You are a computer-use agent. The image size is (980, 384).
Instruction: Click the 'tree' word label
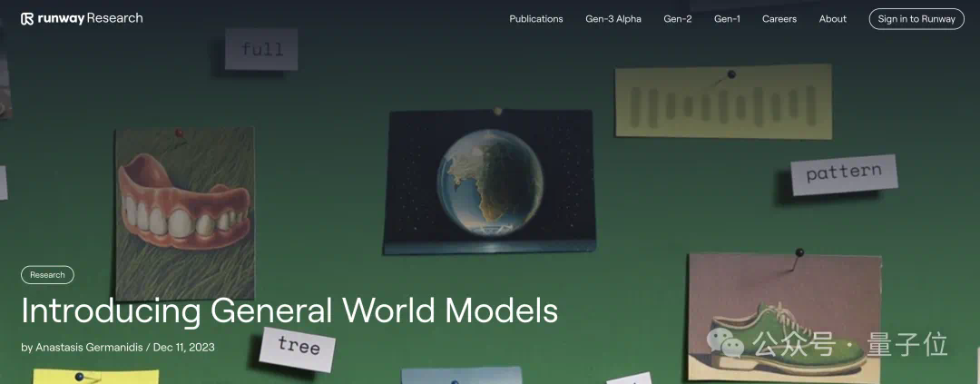pyautogui.click(x=298, y=349)
